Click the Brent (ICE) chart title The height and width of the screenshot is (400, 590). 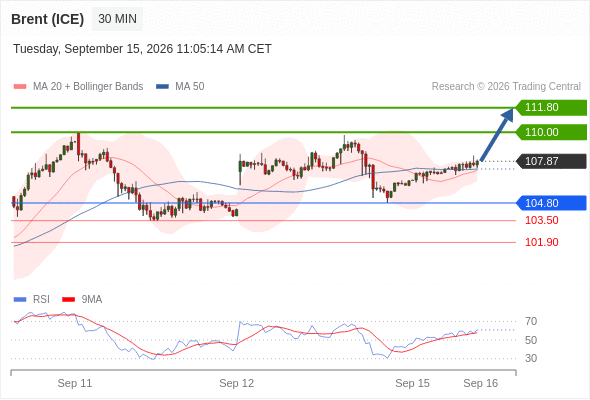[x=47, y=19]
